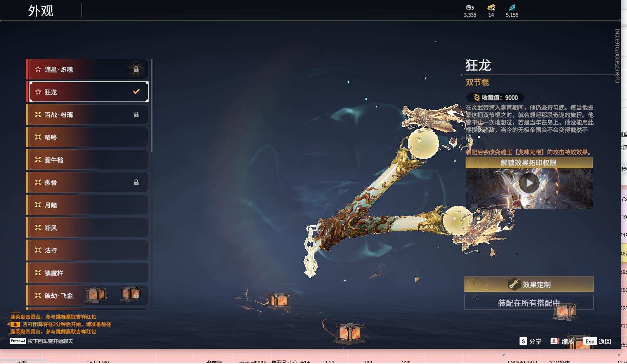Image resolution: width=627 pixels, height=364 pixels.
Task: Click the coin currency icon showing 3,335
Action: (469, 7)
